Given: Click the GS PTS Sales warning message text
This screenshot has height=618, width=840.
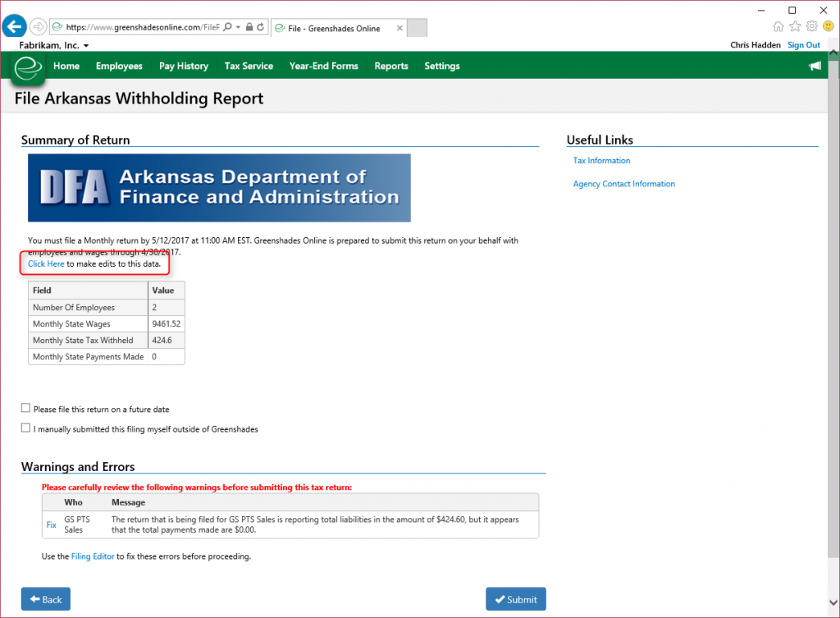Looking at the screenshot, I should click(315, 524).
